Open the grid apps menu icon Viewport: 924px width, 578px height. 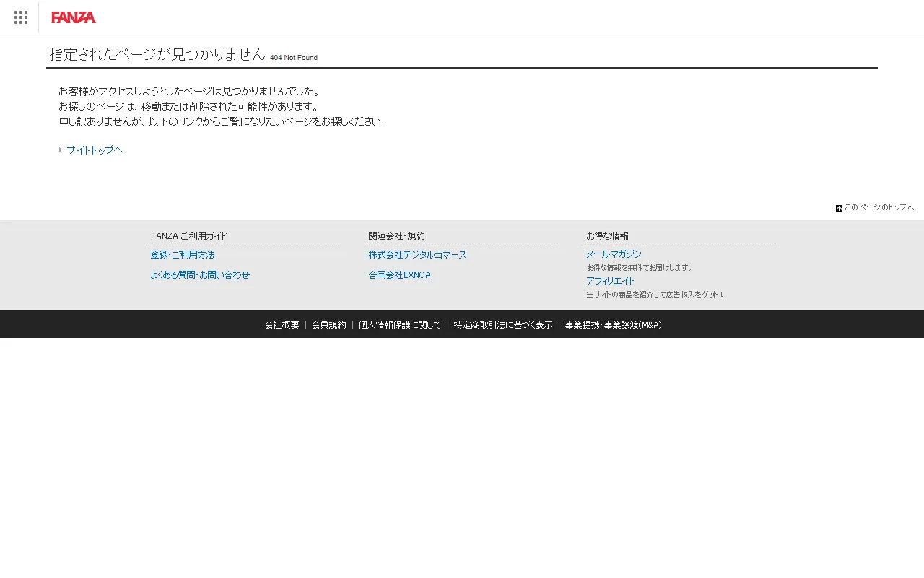[x=21, y=17]
